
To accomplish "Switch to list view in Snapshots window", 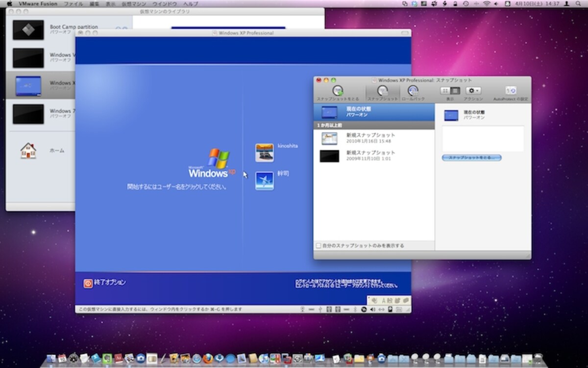I will pyautogui.click(x=455, y=91).
